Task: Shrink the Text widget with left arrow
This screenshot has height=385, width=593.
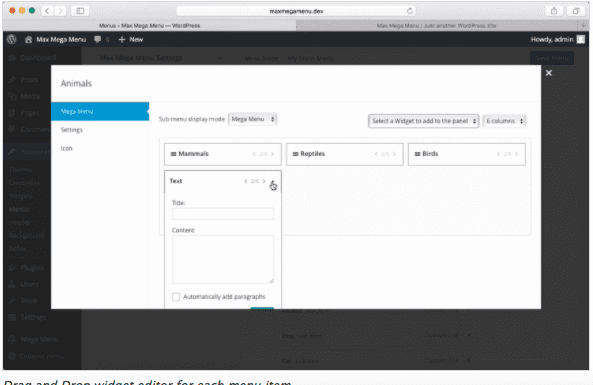Action: click(x=246, y=181)
